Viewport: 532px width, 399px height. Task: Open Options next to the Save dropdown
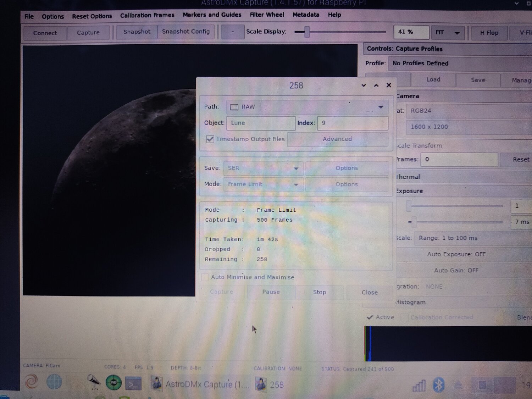(x=347, y=168)
